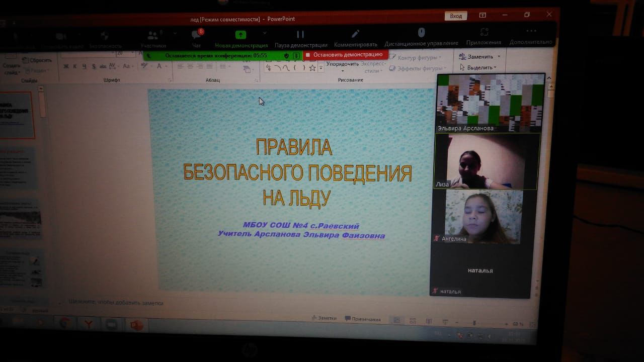The height and width of the screenshot is (362, 644).
Task: Toggle the Примечания comments pane
Action: click(363, 319)
